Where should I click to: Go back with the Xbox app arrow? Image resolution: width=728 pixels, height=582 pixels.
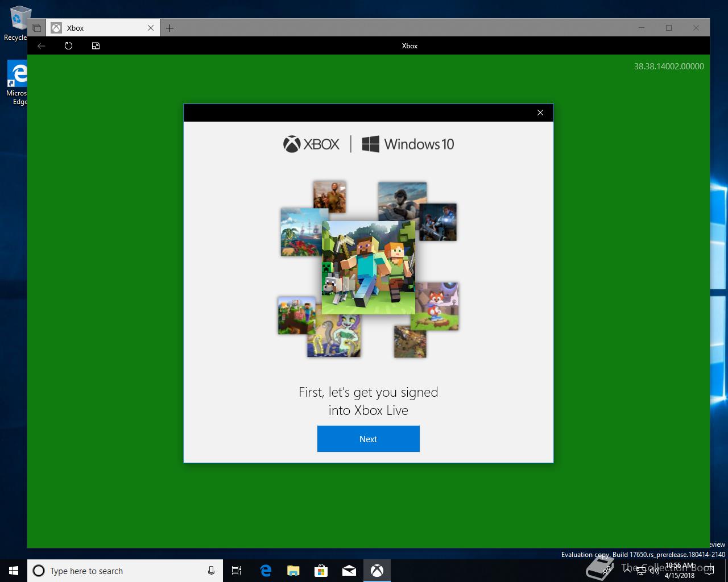click(x=41, y=46)
